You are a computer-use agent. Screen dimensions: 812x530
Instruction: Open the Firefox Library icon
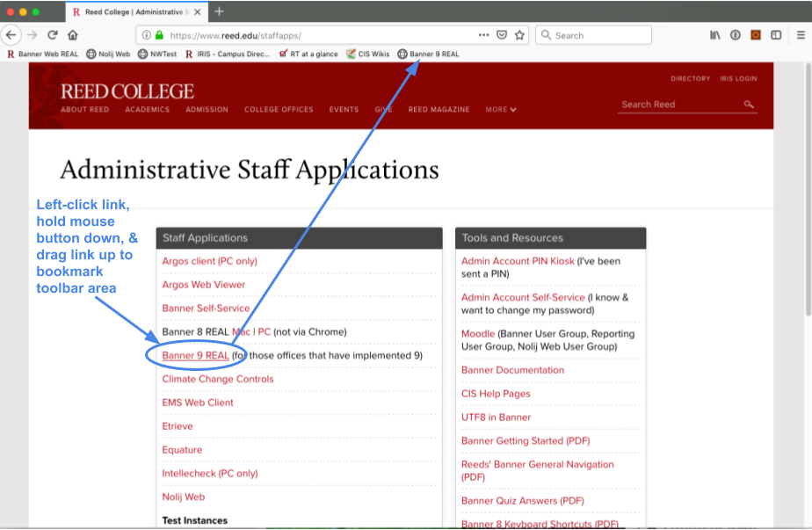[714, 35]
